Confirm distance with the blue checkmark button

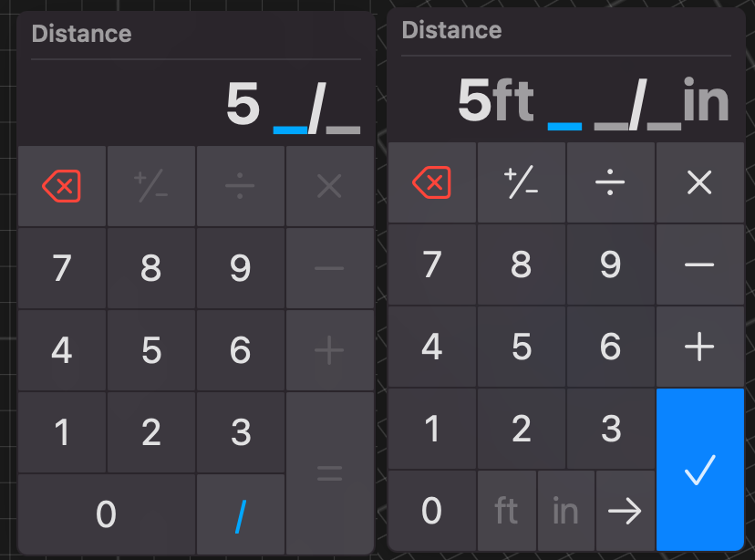(699, 469)
